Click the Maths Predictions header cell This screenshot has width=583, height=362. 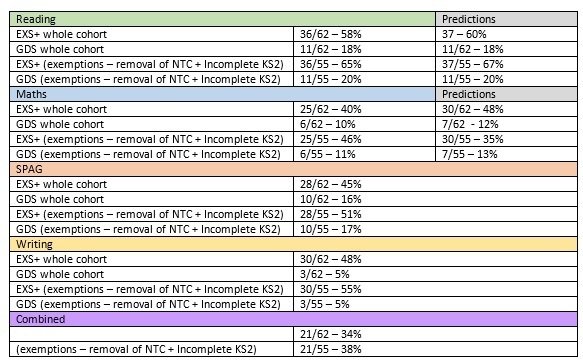coord(506,94)
